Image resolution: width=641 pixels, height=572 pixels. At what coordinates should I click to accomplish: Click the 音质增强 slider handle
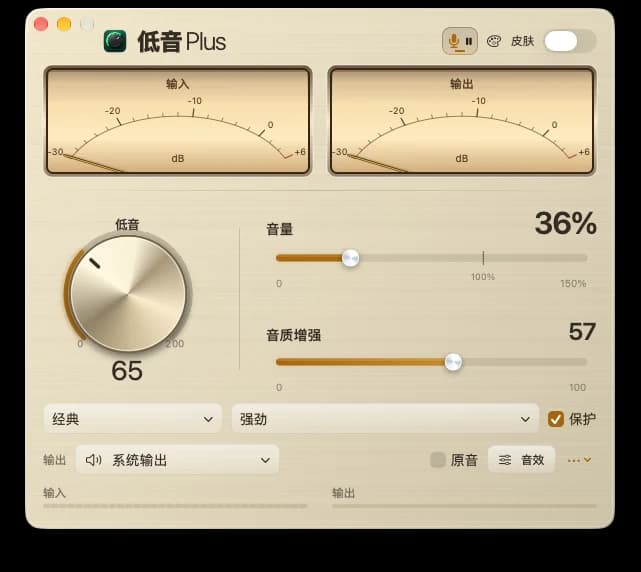point(453,362)
